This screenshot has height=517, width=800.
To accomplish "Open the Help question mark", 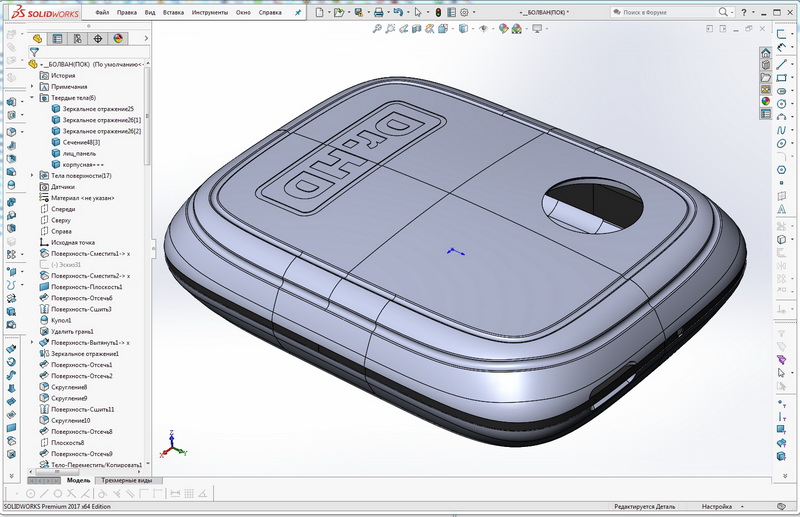I will pyautogui.click(x=744, y=12).
